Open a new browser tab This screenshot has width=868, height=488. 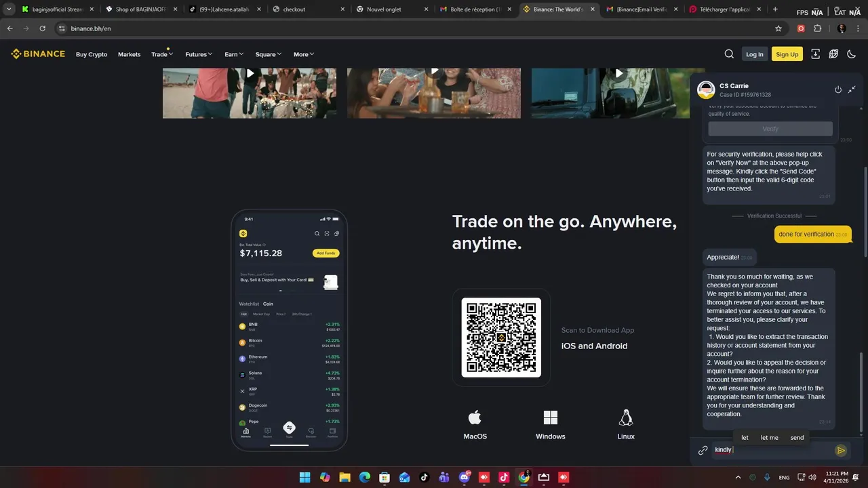pyautogui.click(x=775, y=9)
